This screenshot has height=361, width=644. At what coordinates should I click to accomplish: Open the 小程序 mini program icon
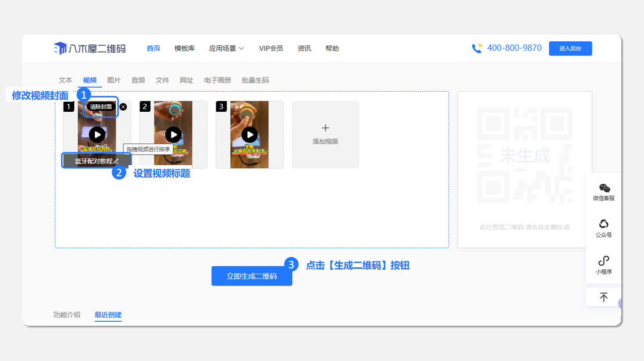(604, 261)
